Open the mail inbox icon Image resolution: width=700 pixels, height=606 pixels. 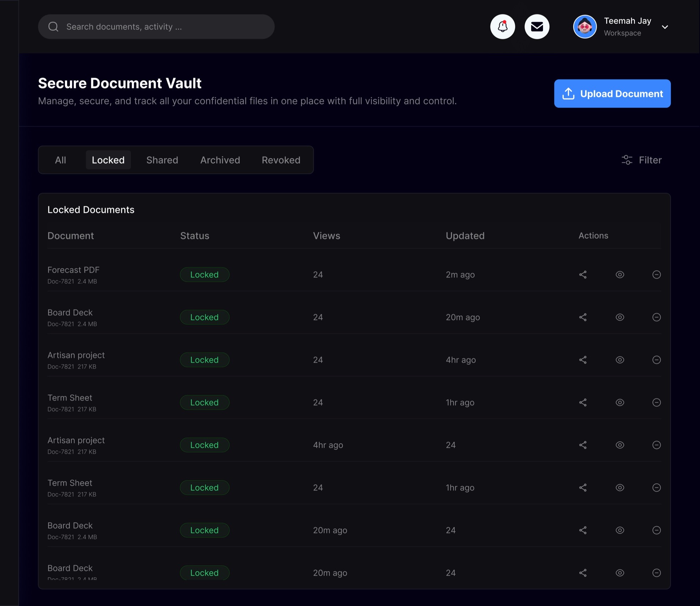click(537, 27)
